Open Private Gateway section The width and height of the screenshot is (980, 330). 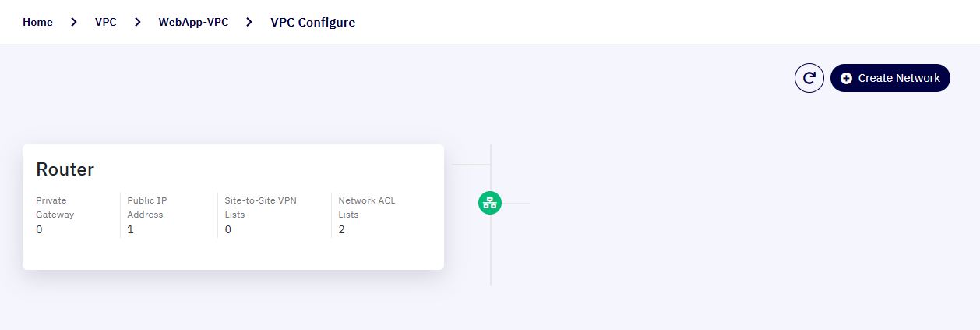(x=55, y=208)
